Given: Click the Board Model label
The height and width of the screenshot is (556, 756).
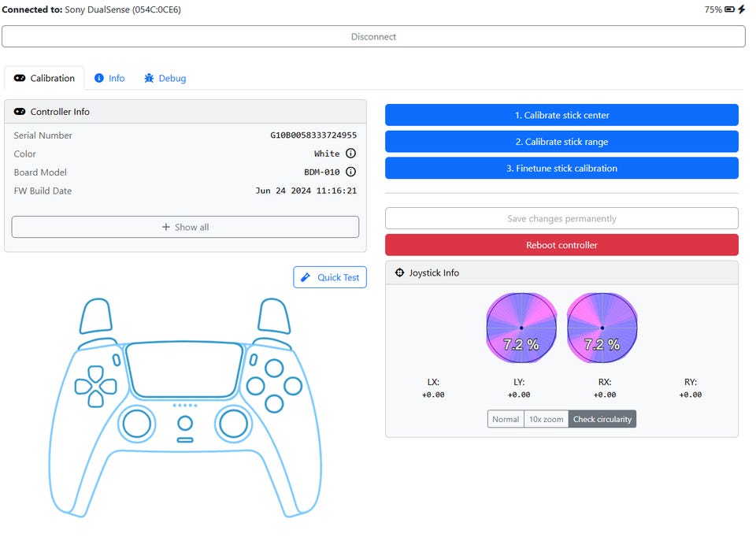Looking at the screenshot, I should (40, 172).
